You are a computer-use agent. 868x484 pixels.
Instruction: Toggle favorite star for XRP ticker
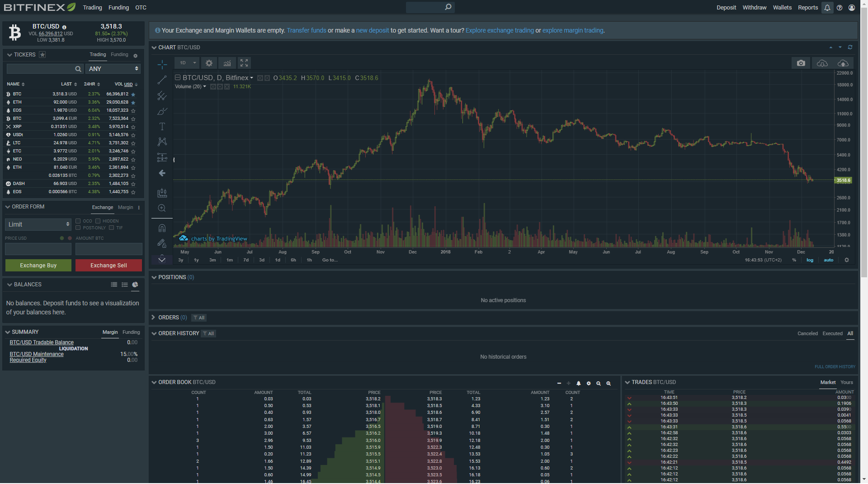click(x=133, y=127)
